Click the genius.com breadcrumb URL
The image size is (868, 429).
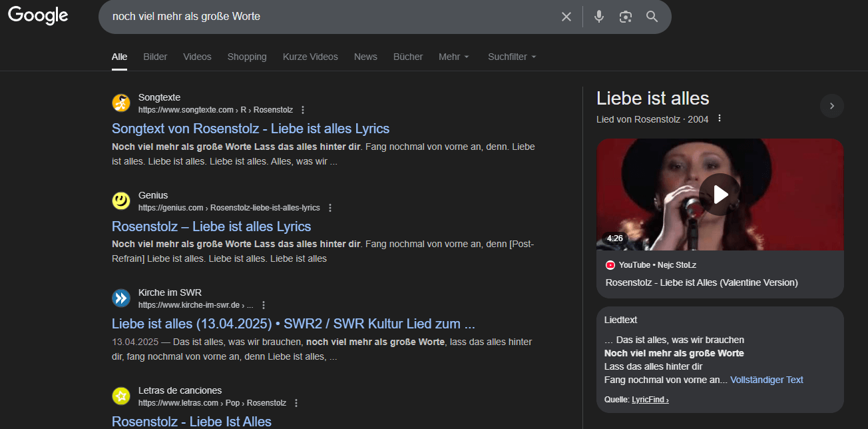point(229,208)
